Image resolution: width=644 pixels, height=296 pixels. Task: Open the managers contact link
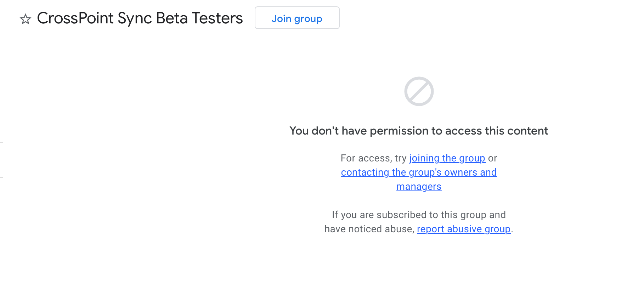[x=419, y=186]
